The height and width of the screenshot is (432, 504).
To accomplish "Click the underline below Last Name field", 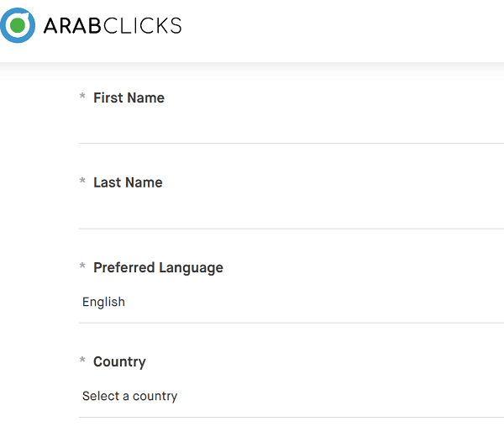I will (291, 229).
